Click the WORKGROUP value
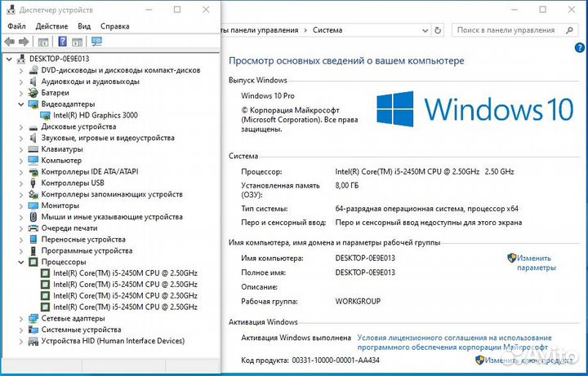This screenshot has width=588, height=376. click(x=358, y=301)
